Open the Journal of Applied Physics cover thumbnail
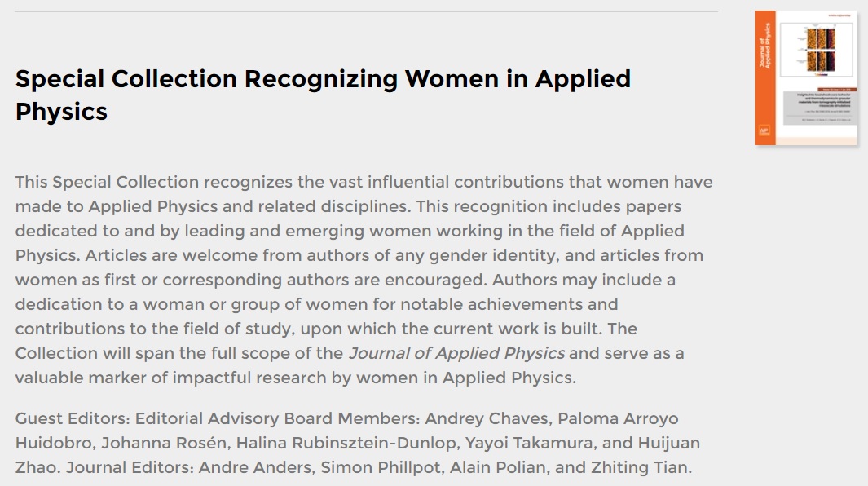 (805, 77)
